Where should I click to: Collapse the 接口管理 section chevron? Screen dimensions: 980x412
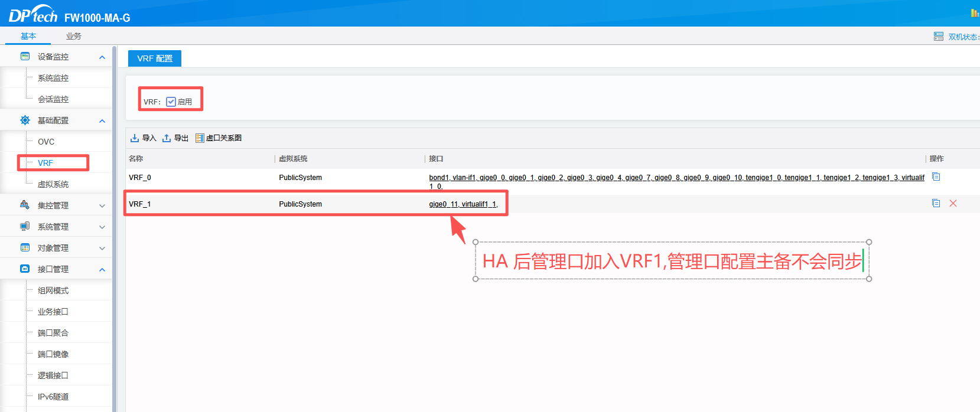102,270
